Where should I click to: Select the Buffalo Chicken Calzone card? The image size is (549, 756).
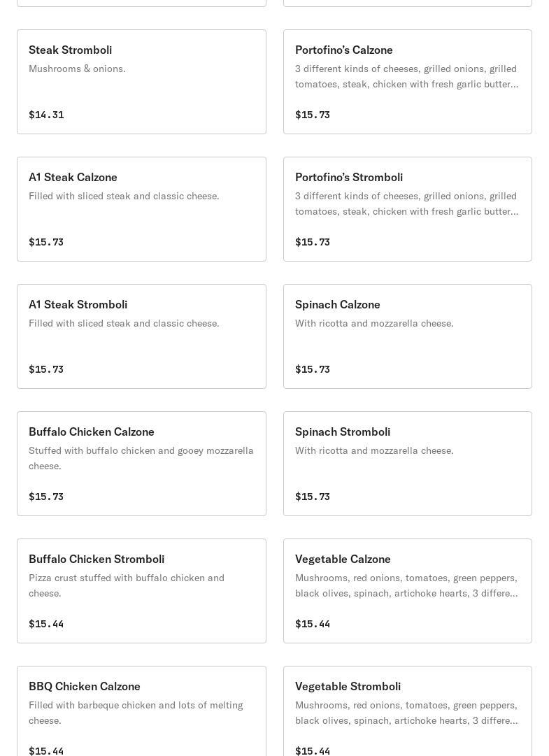(141, 464)
